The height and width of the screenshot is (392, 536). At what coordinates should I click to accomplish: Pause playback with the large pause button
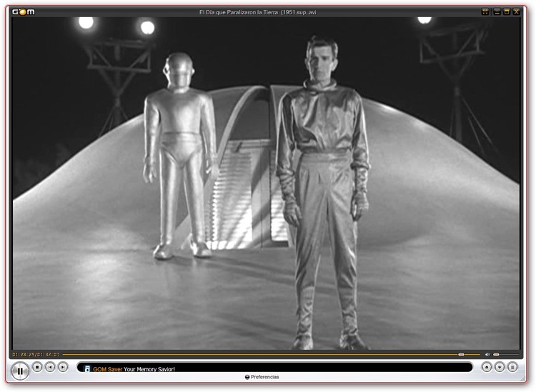[20, 371]
